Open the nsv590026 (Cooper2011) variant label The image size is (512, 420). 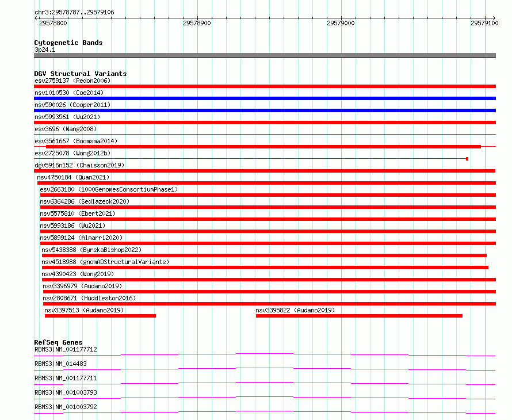coord(72,105)
